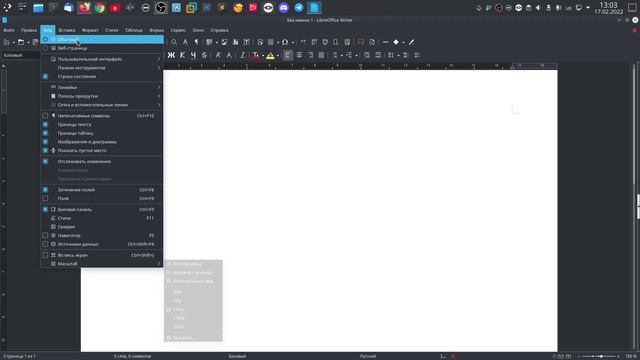Click the diamond basic shapes icon
Image resolution: width=640 pixels, height=360 pixels.
coord(396,42)
